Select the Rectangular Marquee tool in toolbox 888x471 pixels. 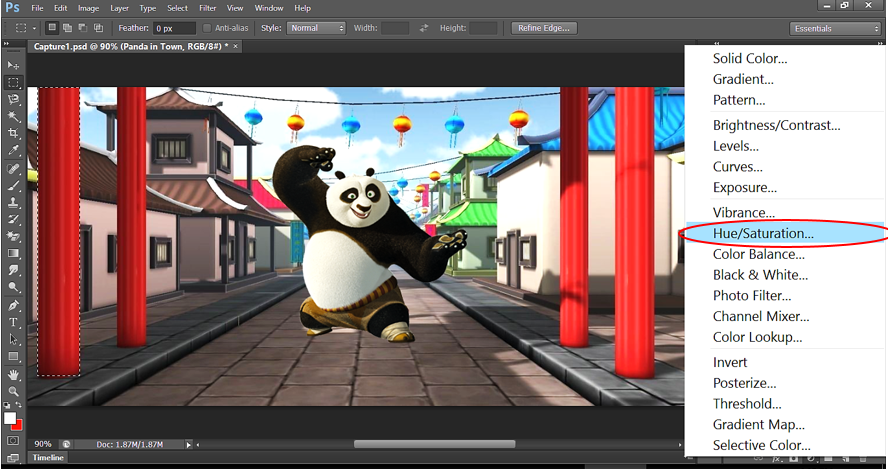point(14,83)
